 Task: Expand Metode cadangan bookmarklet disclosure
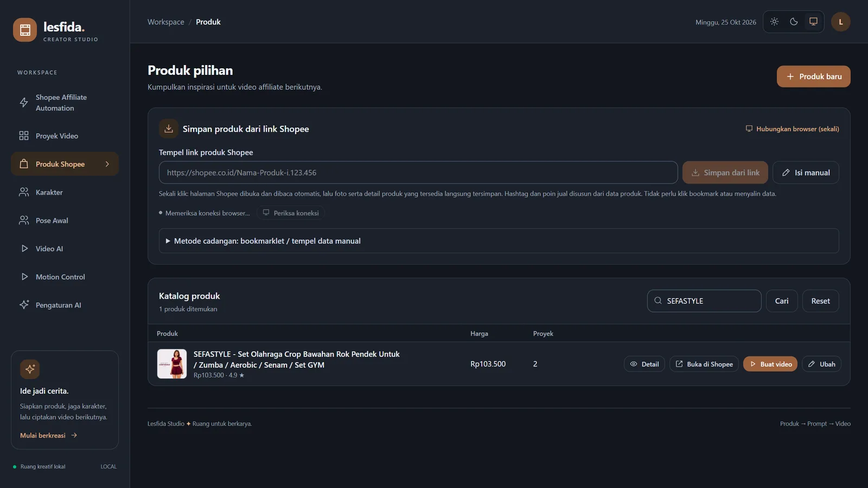499,241
